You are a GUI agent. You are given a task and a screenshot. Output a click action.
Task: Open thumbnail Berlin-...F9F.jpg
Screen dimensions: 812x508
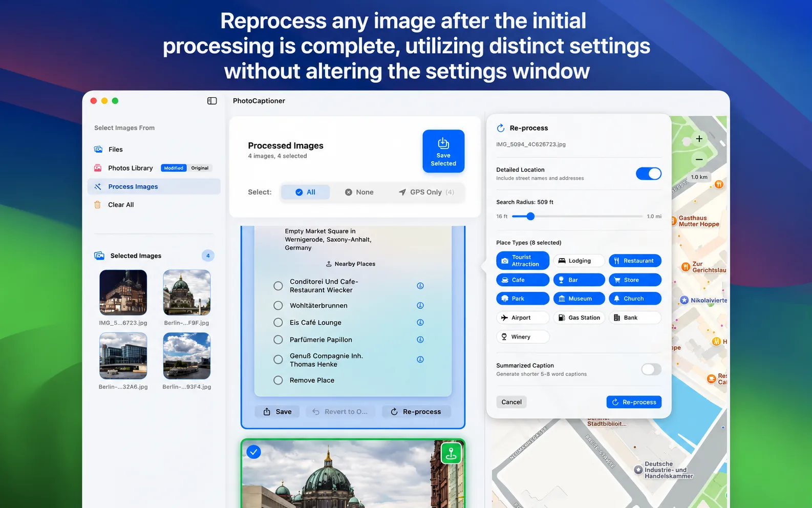click(187, 292)
